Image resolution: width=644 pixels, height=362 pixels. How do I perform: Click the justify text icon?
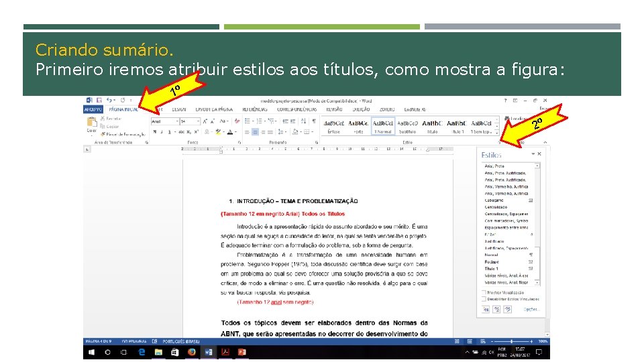point(270,132)
